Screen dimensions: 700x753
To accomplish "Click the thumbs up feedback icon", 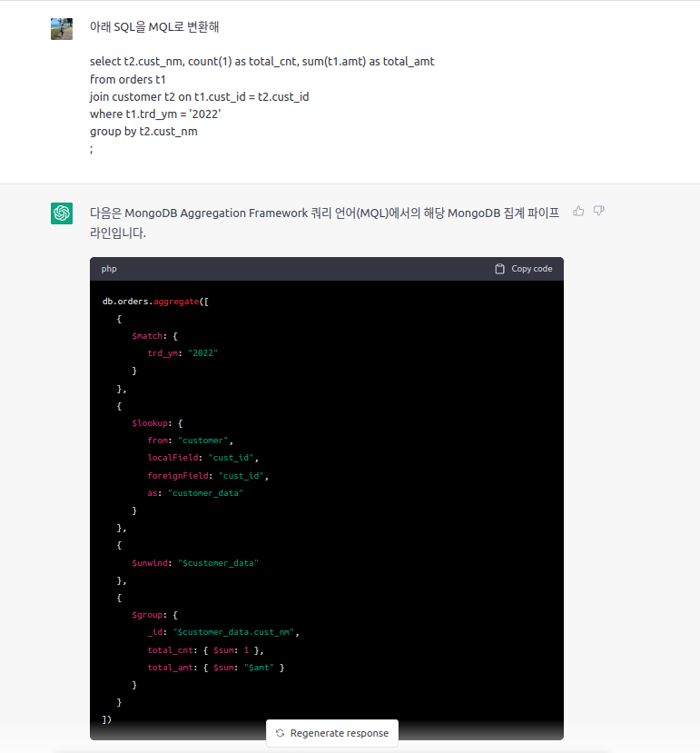I will (578, 211).
